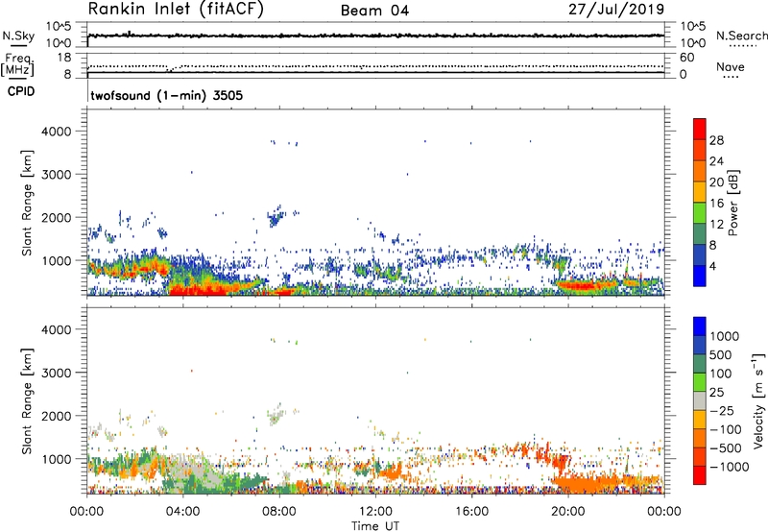This screenshot has width=768, height=532.
Task: Click the "Power [dB]" color bar title
Action: pyautogui.click(x=732, y=203)
